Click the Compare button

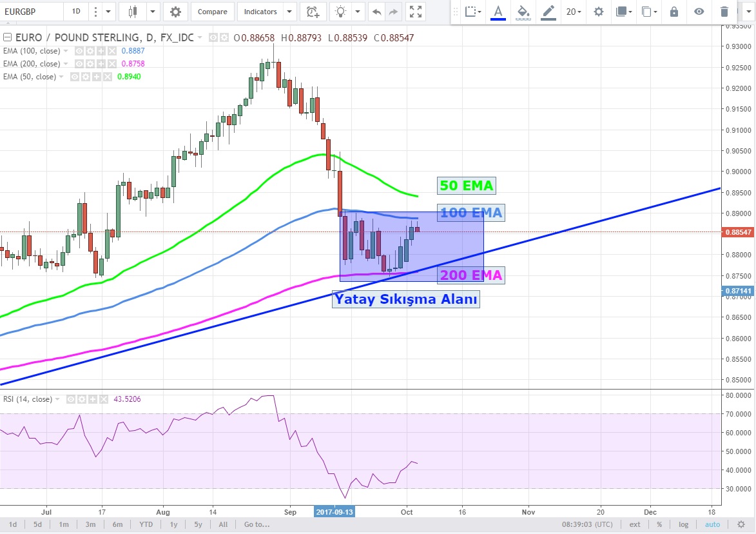212,12
